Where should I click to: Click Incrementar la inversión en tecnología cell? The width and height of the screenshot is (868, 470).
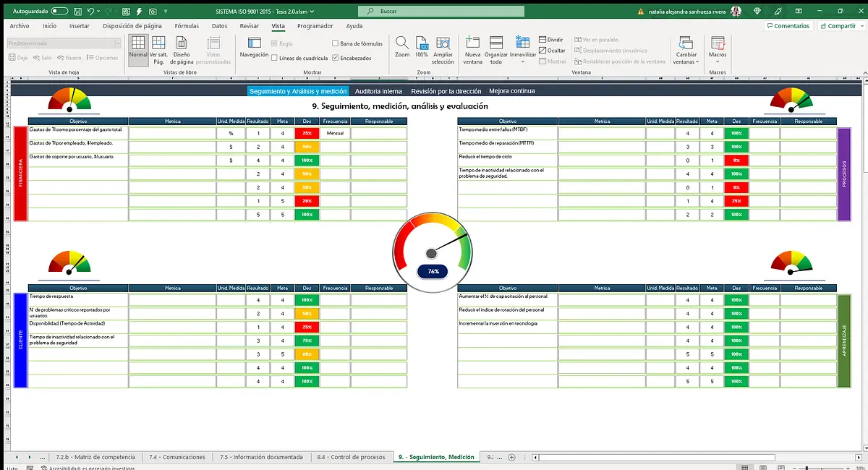tap(507, 326)
